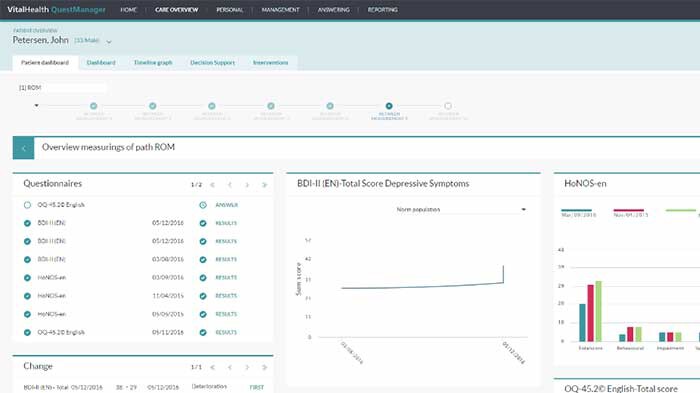Screen dimensions: 700x393
Task: Open the MANAGEMENT menu
Action: coord(280,9)
